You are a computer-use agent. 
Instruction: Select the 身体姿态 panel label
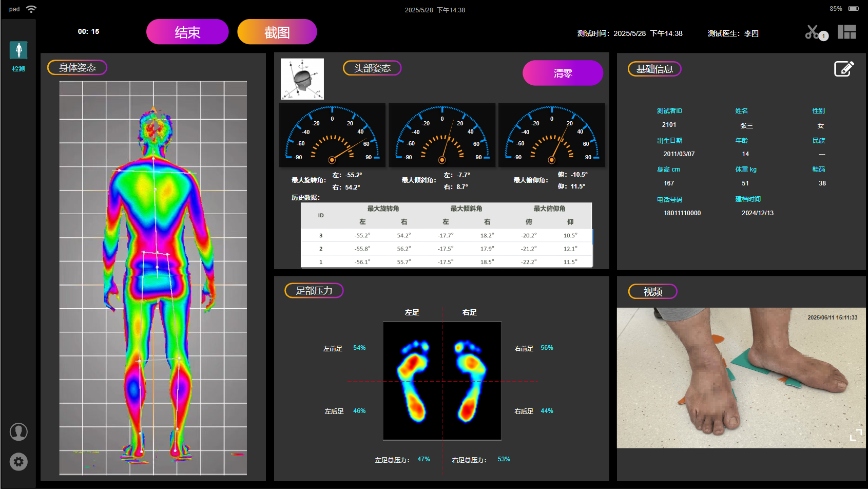point(77,68)
